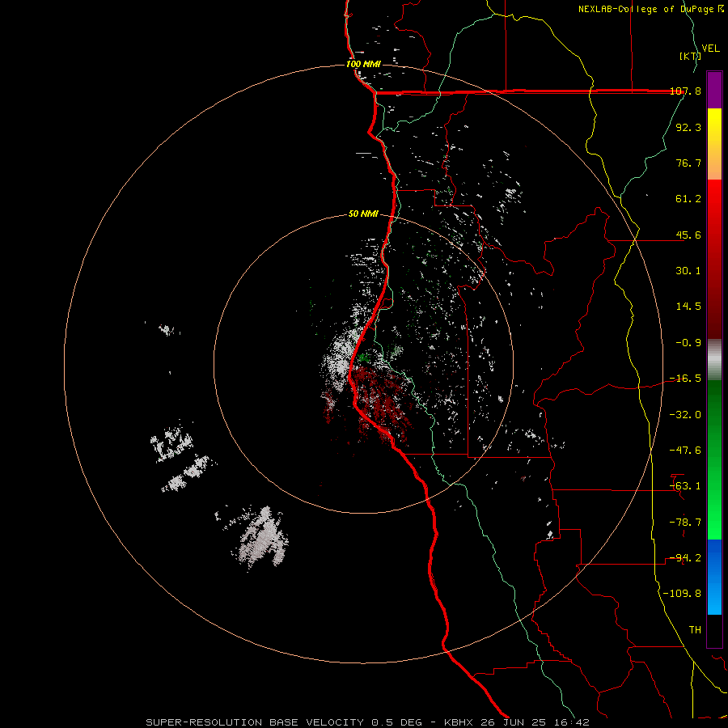Pick the yellow-orange segment of the color scale
This screenshot has width=728, height=728.
714,144
